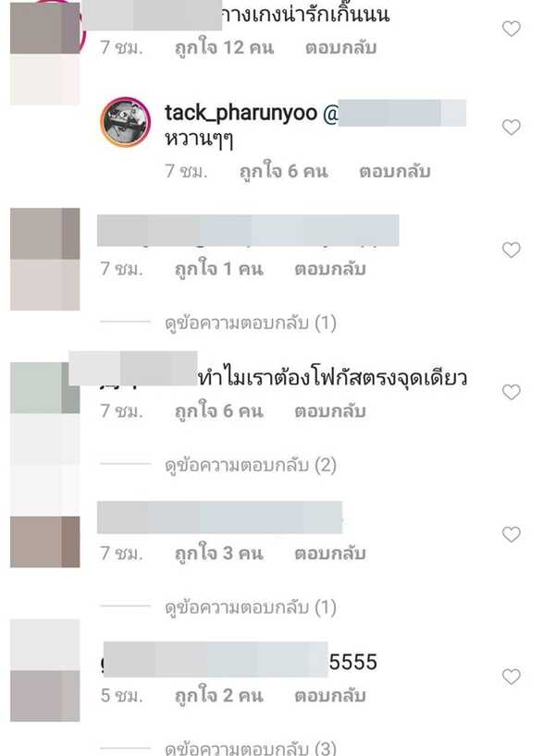View the ถูกใจ 2 คน likes list

coord(219,695)
